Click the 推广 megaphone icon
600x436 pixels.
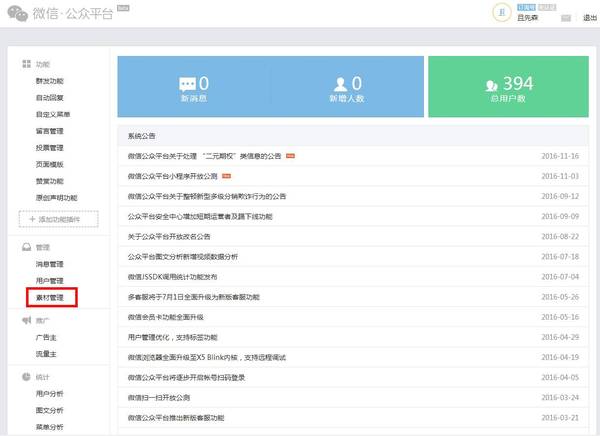[x=26, y=320]
